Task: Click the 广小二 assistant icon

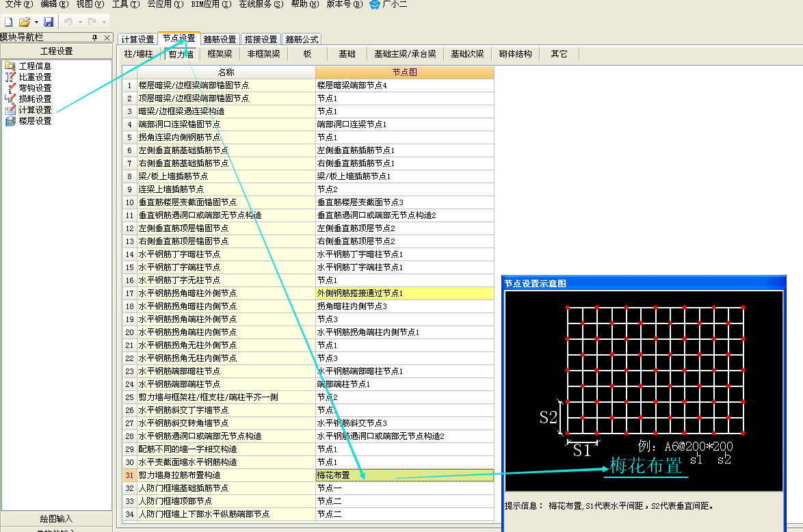Action: point(375,4)
